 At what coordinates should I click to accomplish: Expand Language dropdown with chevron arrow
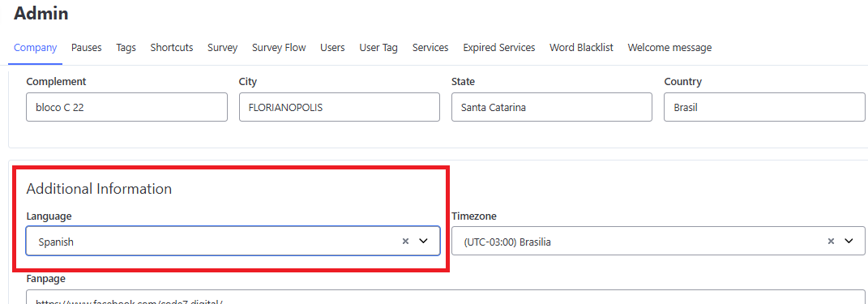click(424, 241)
